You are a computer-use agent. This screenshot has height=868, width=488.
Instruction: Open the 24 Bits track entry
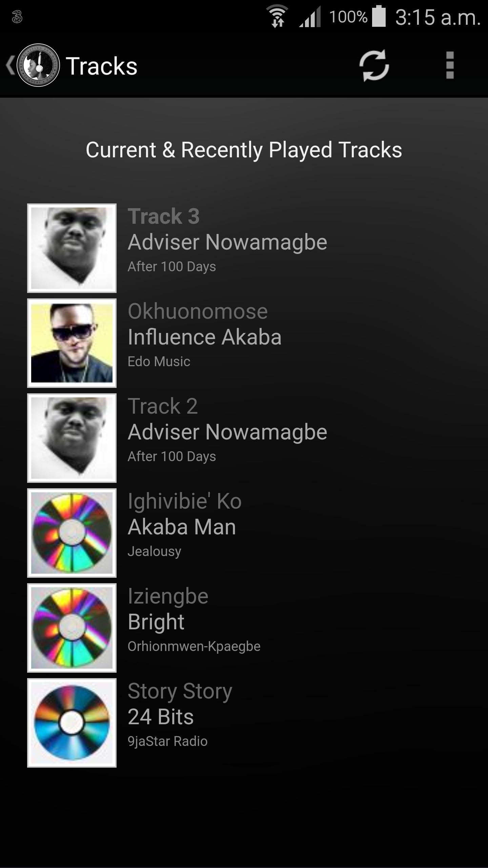[x=161, y=717]
